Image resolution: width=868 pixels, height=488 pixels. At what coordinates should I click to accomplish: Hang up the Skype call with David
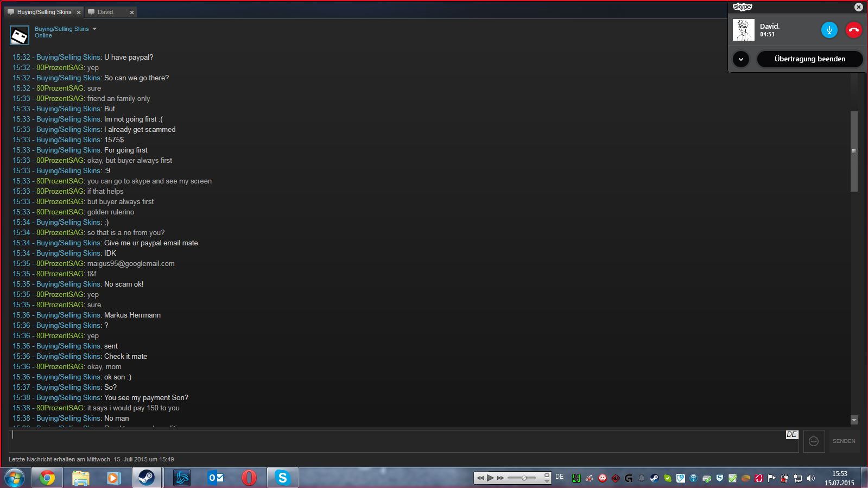coord(853,30)
